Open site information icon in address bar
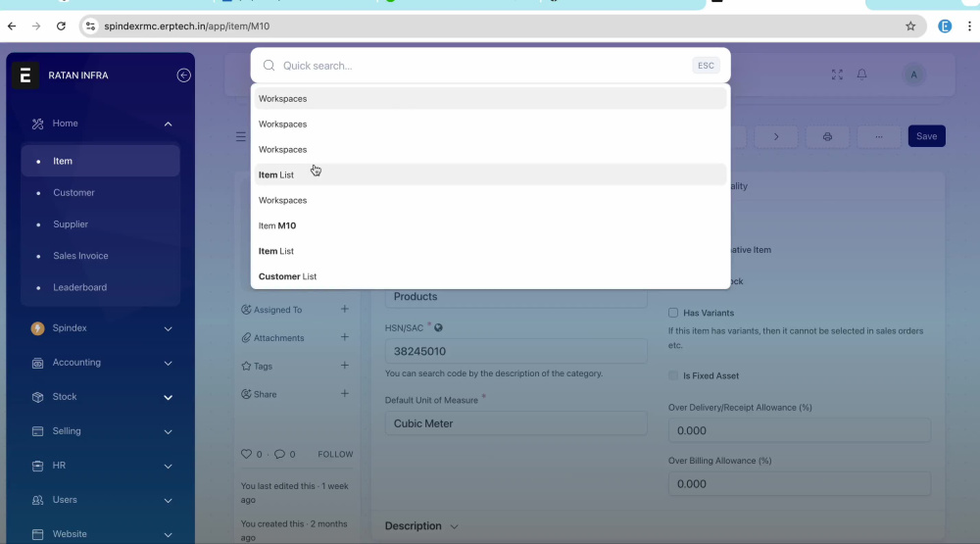The width and height of the screenshot is (980, 544). click(x=90, y=26)
